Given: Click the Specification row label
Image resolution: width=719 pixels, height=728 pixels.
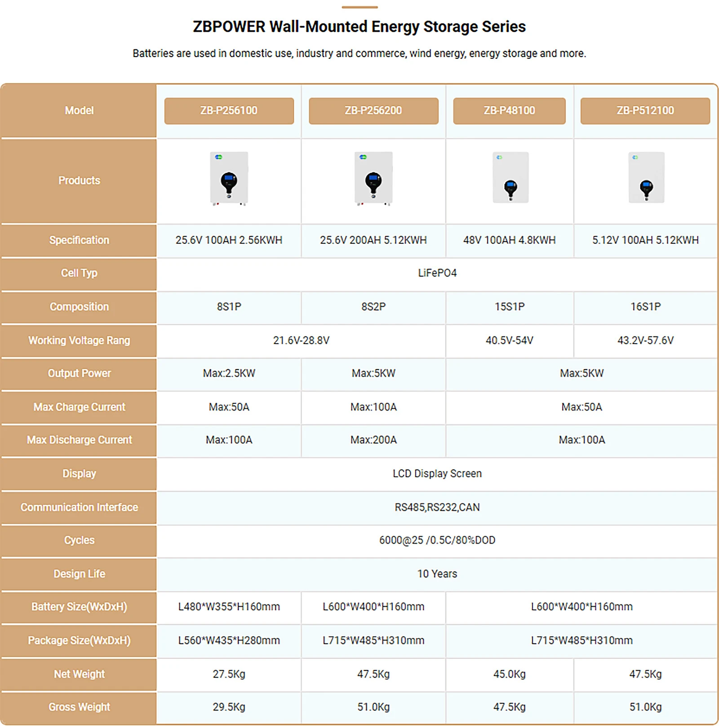Looking at the screenshot, I should [79, 240].
